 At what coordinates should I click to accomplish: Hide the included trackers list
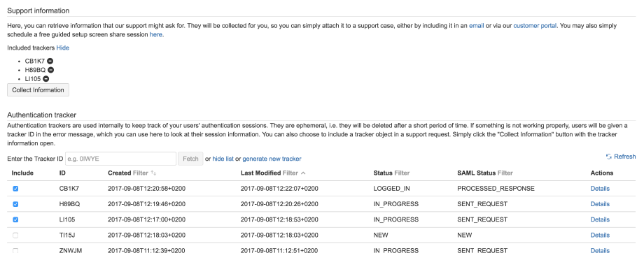click(x=63, y=48)
